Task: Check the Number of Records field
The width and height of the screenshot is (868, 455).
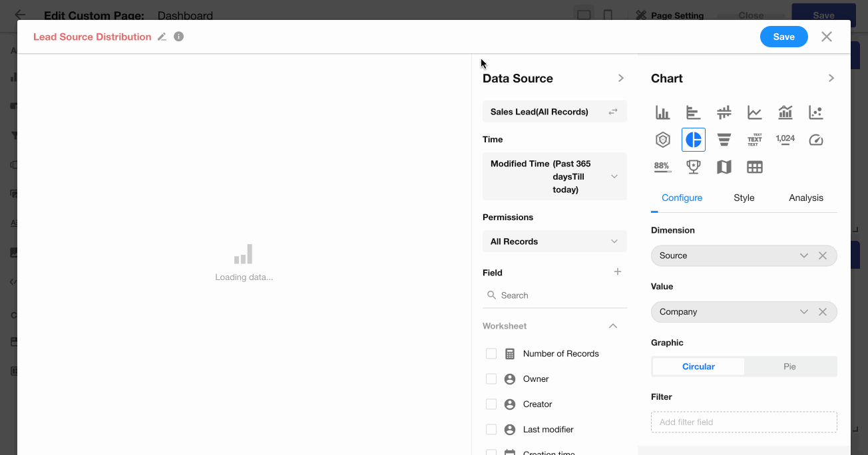Action: 491,354
